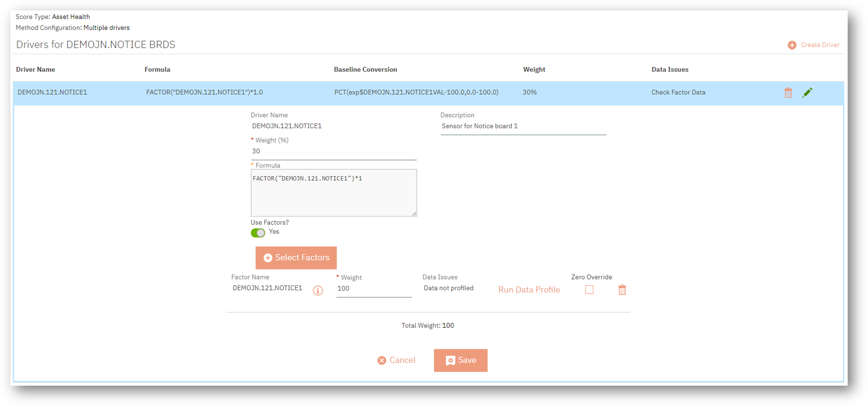Select the Weight column header

click(534, 69)
